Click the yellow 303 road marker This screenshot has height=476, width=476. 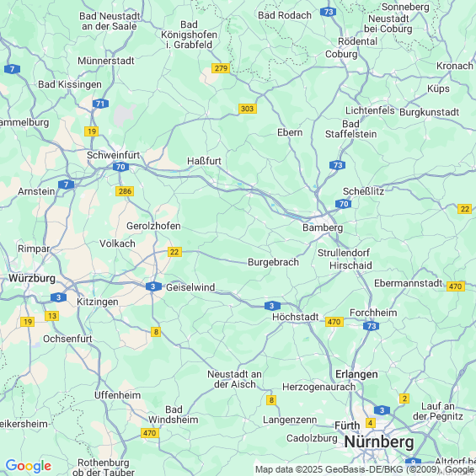(x=248, y=109)
